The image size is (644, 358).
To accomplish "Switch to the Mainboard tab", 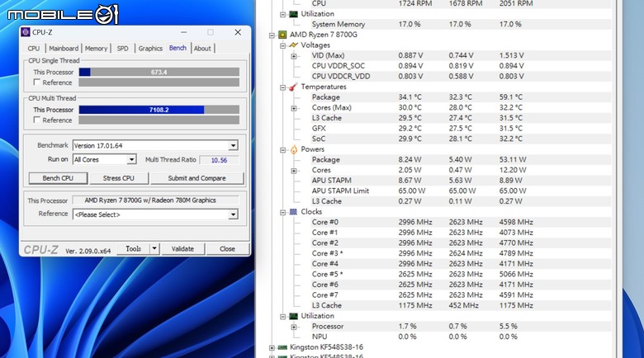I will (64, 48).
